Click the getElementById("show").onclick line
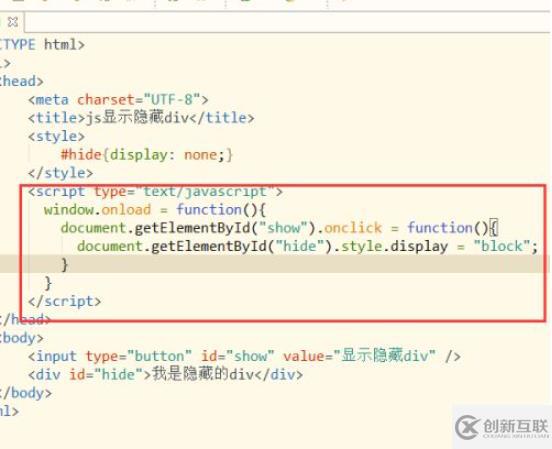552x449 pixels. pos(280,228)
